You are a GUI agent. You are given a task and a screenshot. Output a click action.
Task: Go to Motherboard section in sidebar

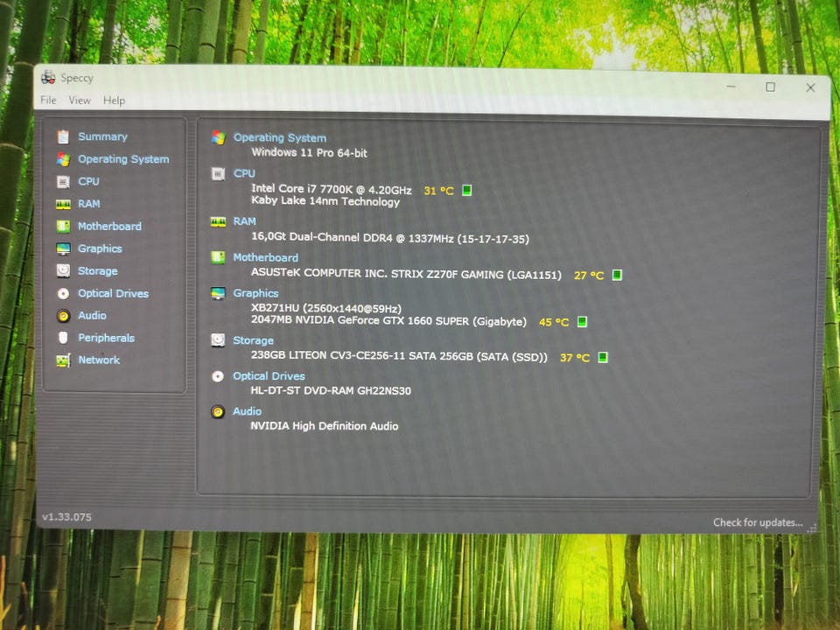click(110, 227)
